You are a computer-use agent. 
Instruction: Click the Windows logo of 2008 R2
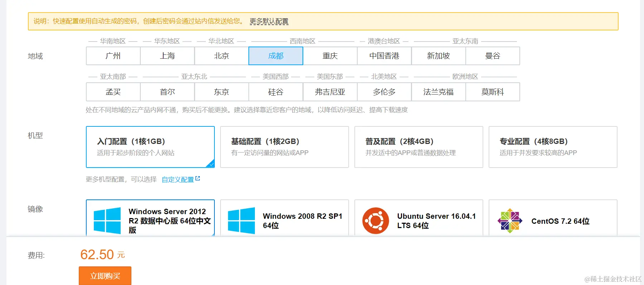pyautogui.click(x=241, y=221)
